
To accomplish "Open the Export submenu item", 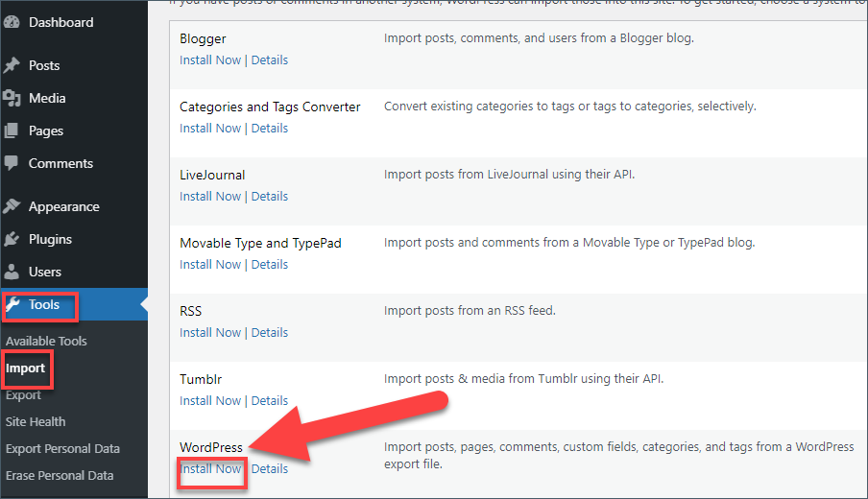I will point(23,395).
